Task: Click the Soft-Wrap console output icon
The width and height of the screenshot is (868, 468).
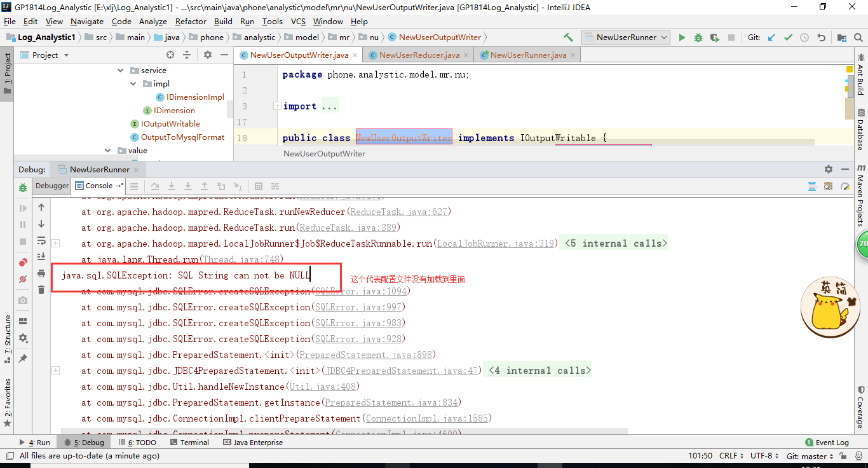Action: [x=41, y=242]
